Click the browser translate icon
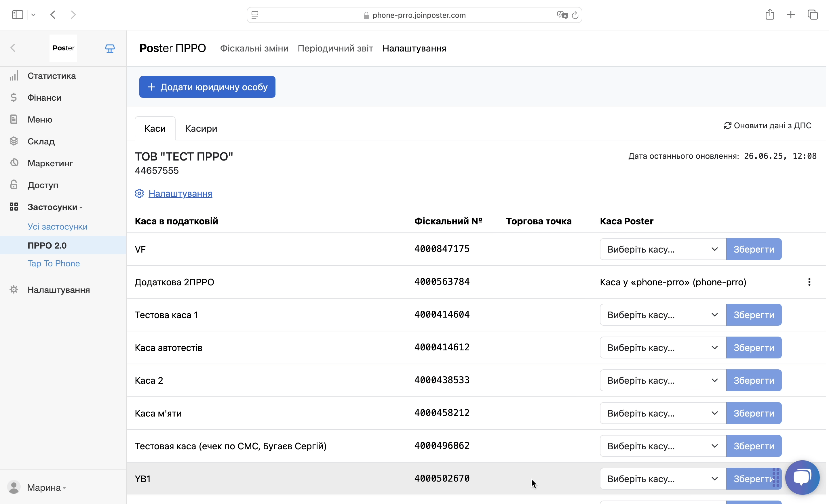The image size is (829, 504). click(x=562, y=15)
